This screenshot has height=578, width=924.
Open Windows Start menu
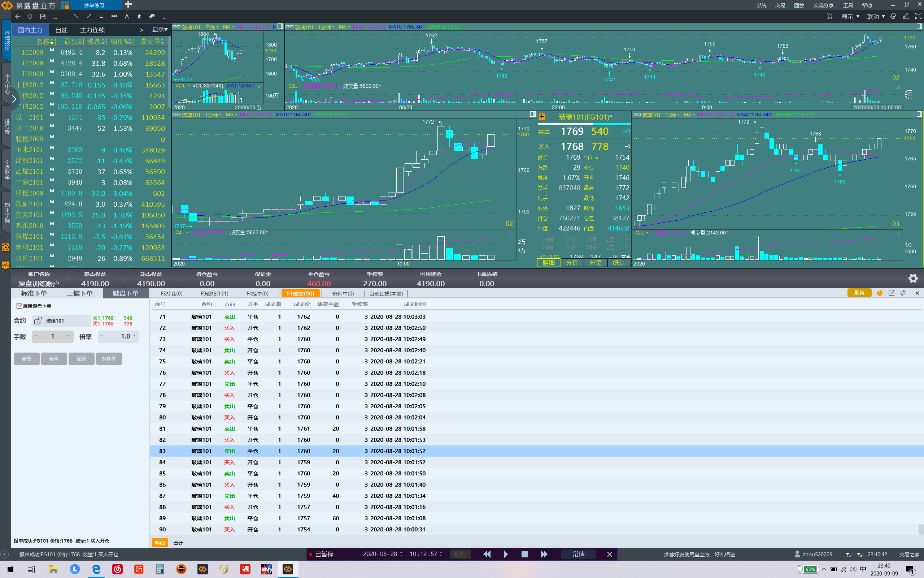click(x=10, y=569)
